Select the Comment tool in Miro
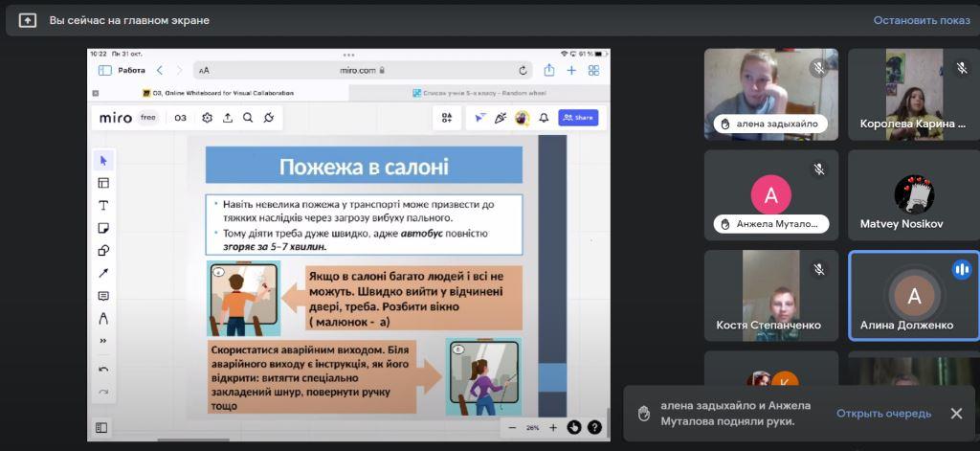This screenshot has height=451, width=980. tap(103, 296)
